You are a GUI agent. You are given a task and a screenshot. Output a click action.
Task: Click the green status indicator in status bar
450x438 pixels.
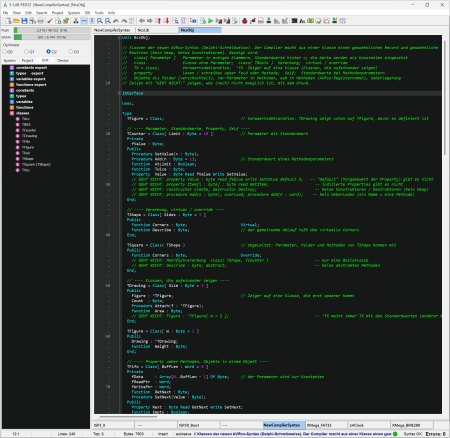pos(395,434)
